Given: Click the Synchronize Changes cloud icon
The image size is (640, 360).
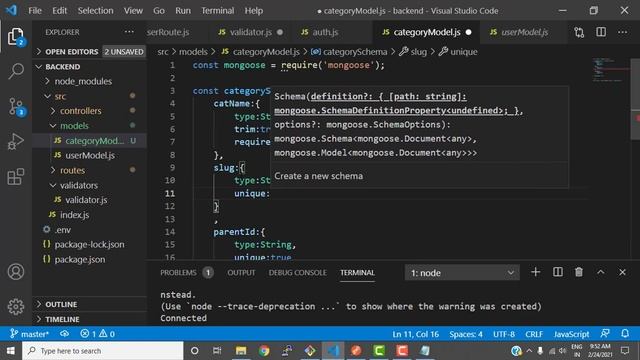Looking at the screenshot, I should coord(64,334).
